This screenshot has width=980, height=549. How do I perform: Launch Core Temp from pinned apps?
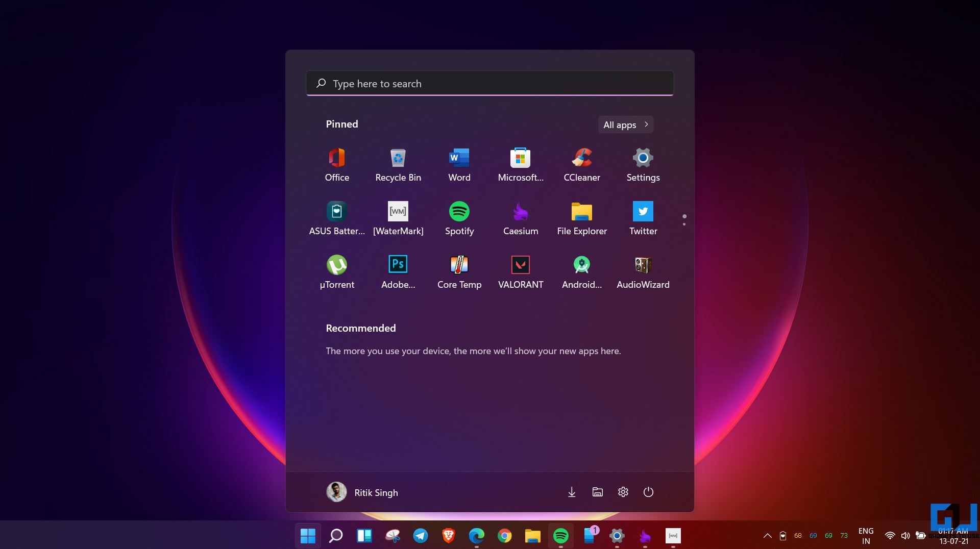point(459,272)
